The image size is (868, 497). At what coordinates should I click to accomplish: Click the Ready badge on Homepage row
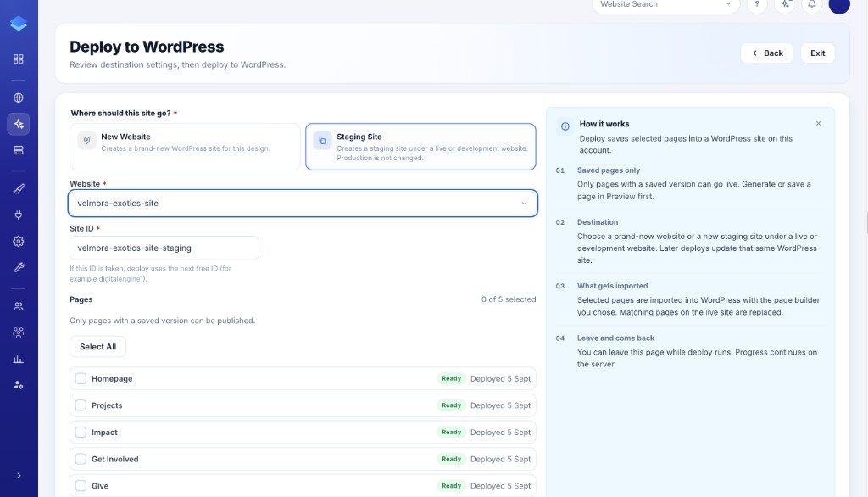point(451,378)
